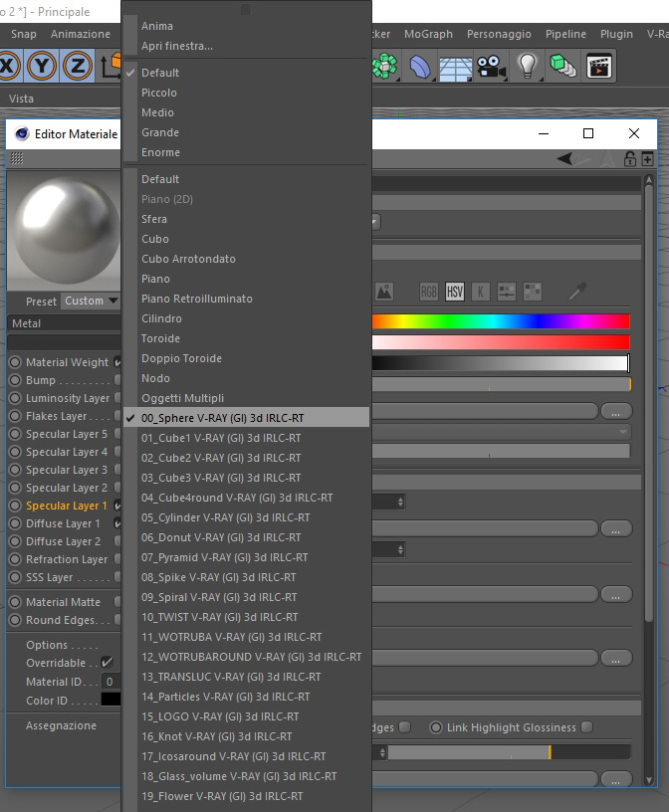The height and width of the screenshot is (812, 669).
Task: Open the Preset Custom dropdown
Action: pyautogui.click(x=91, y=301)
